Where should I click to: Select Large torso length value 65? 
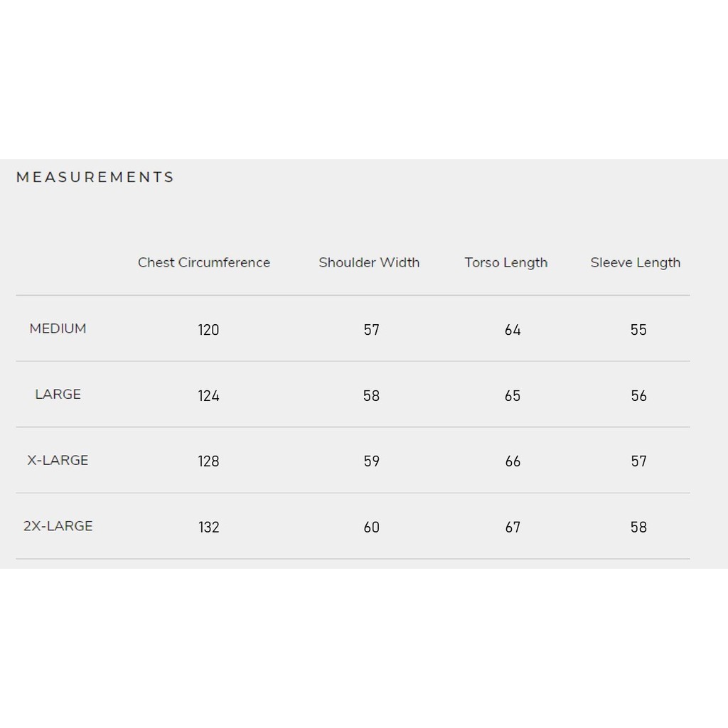tap(513, 396)
